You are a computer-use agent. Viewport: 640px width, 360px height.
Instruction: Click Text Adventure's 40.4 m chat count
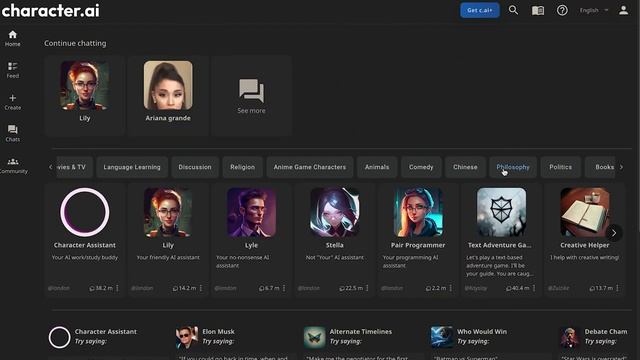coord(518,288)
